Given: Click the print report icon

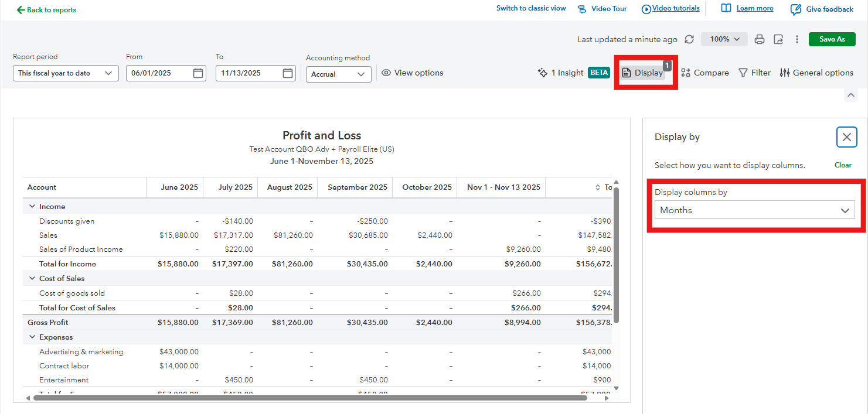Looking at the screenshot, I should pos(760,39).
